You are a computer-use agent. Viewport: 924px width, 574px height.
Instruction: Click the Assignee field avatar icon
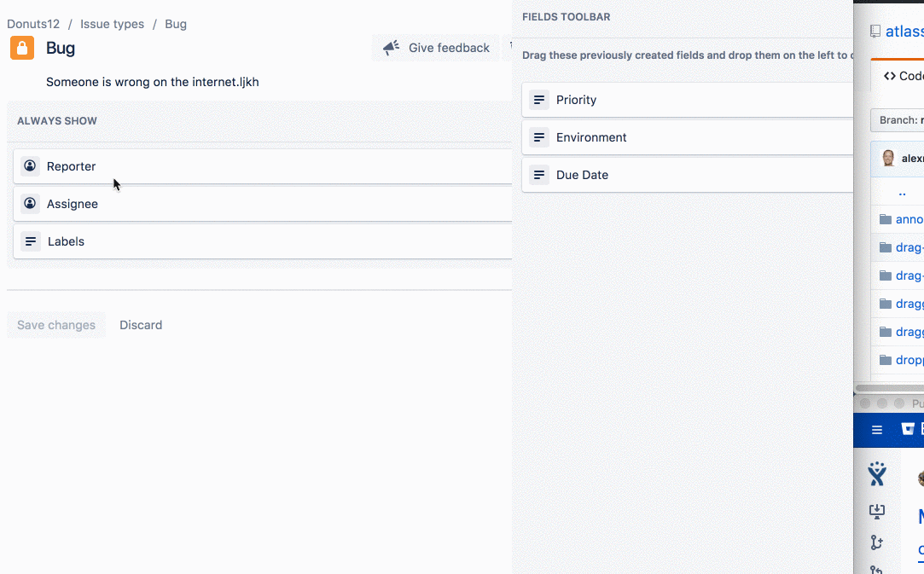[x=31, y=203]
